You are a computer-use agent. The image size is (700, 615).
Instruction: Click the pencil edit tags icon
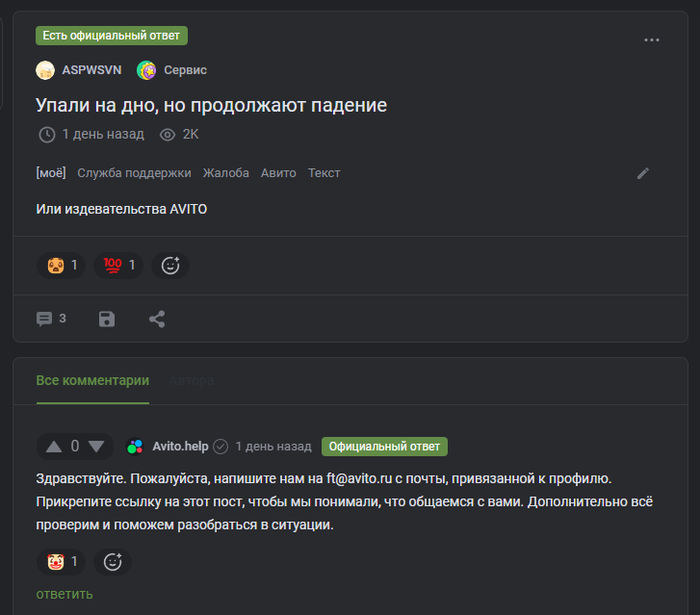(x=643, y=173)
